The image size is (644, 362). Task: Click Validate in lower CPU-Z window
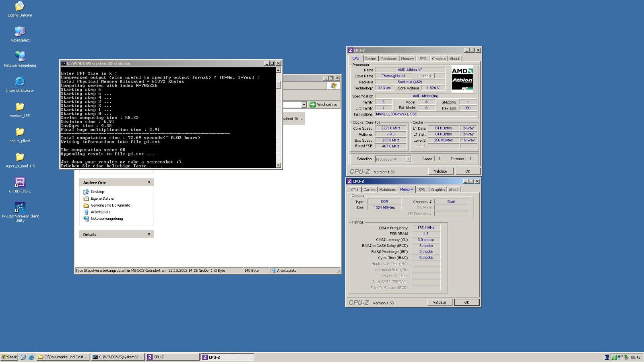tap(439, 302)
